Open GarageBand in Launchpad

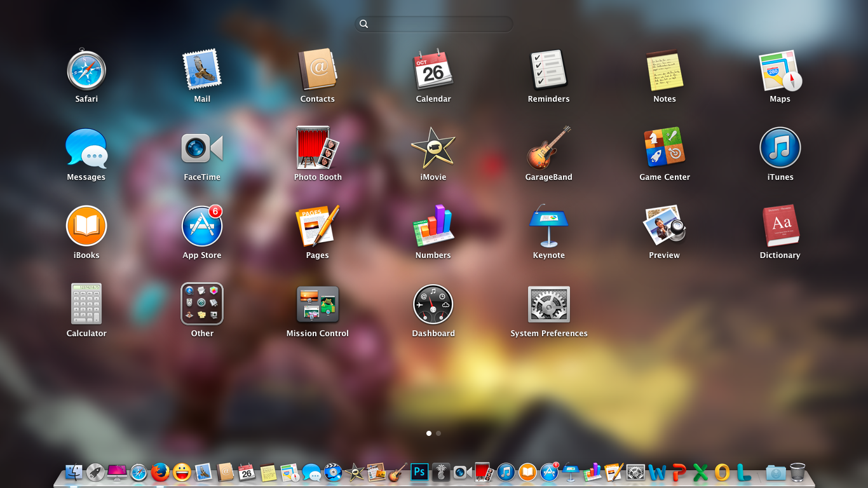pos(548,148)
